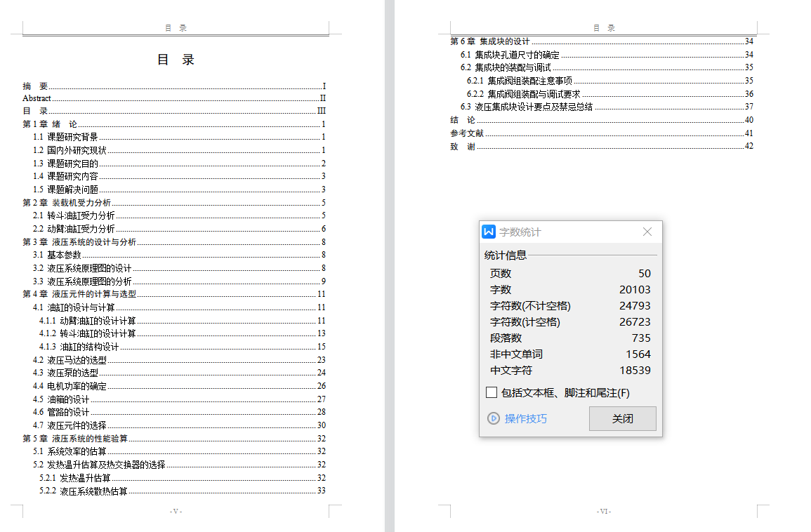Viewport: 811px width, 532px height.
Task: Click the large 目 录 title heading
Action: coord(176,60)
